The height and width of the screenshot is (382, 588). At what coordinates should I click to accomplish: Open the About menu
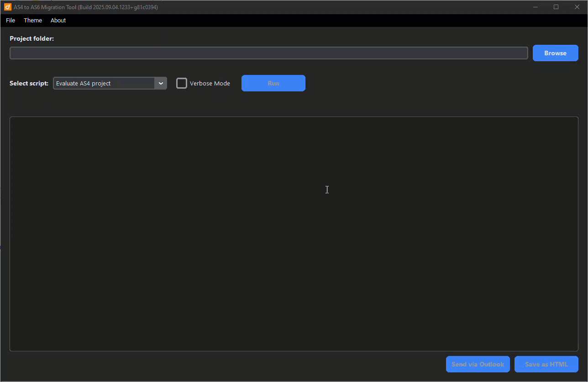(58, 21)
